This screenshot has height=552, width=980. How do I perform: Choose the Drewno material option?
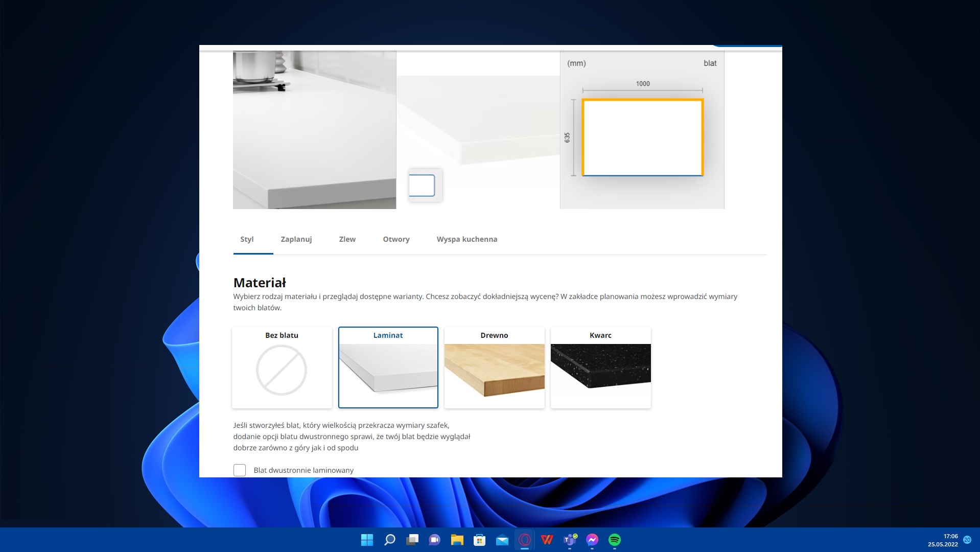494,367
